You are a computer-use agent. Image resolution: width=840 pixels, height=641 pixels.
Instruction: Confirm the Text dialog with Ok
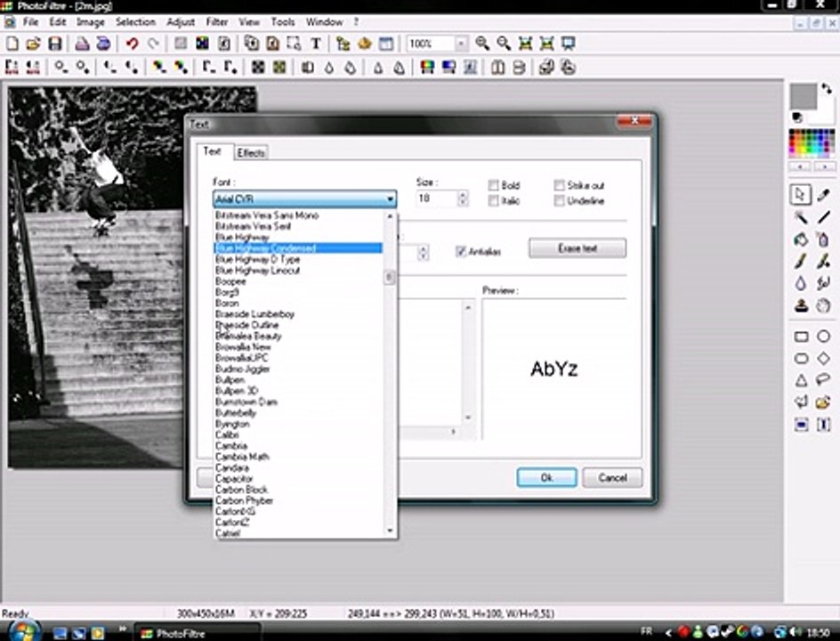[x=546, y=477]
